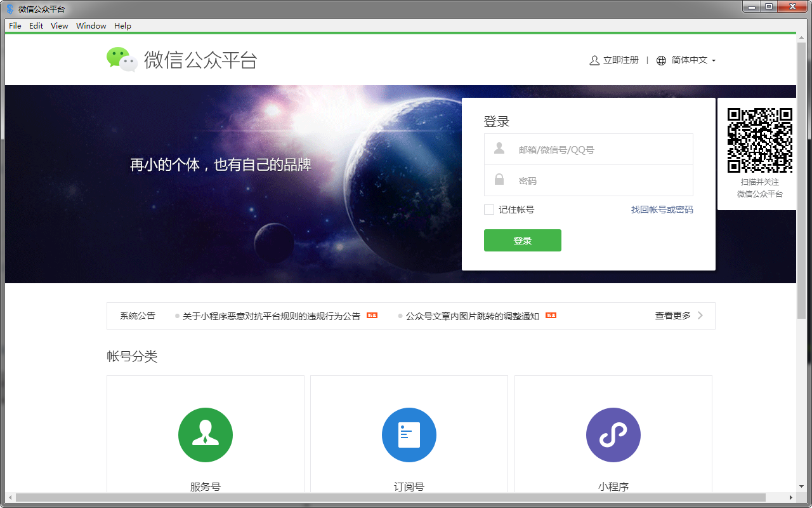This screenshot has height=508, width=812.
Task: Open the 找回帐号或密码 recovery link
Action: (x=662, y=209)
